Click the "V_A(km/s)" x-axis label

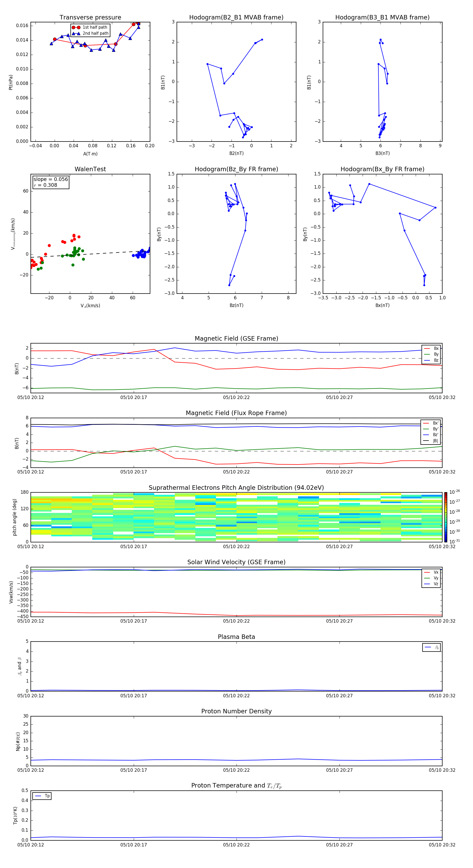point(90,306)
